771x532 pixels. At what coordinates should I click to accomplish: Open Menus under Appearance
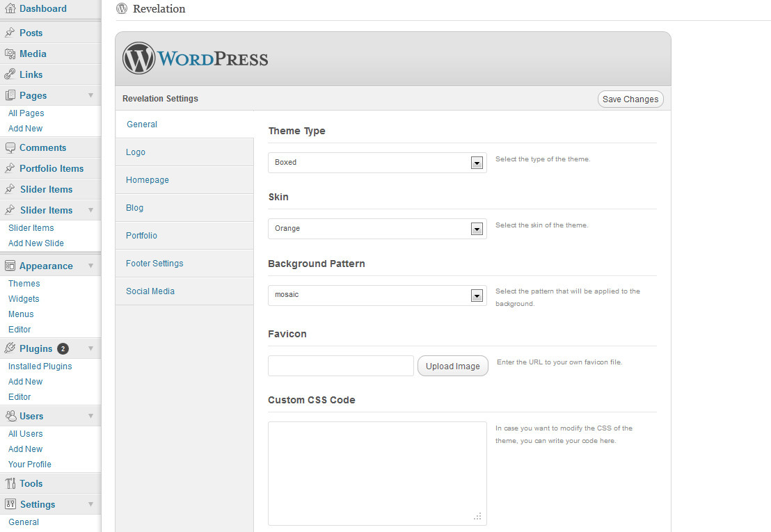pyautogui.click(x=21, y=314)
